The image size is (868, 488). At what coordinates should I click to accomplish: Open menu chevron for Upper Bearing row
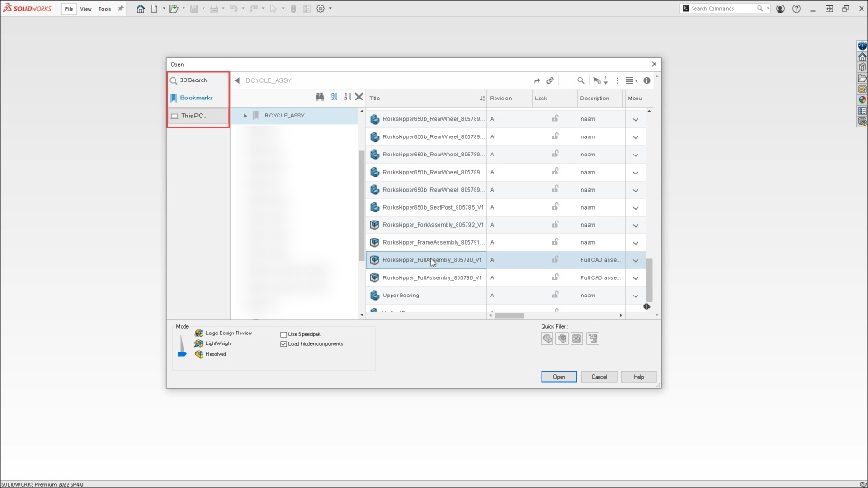pos(636,296)
